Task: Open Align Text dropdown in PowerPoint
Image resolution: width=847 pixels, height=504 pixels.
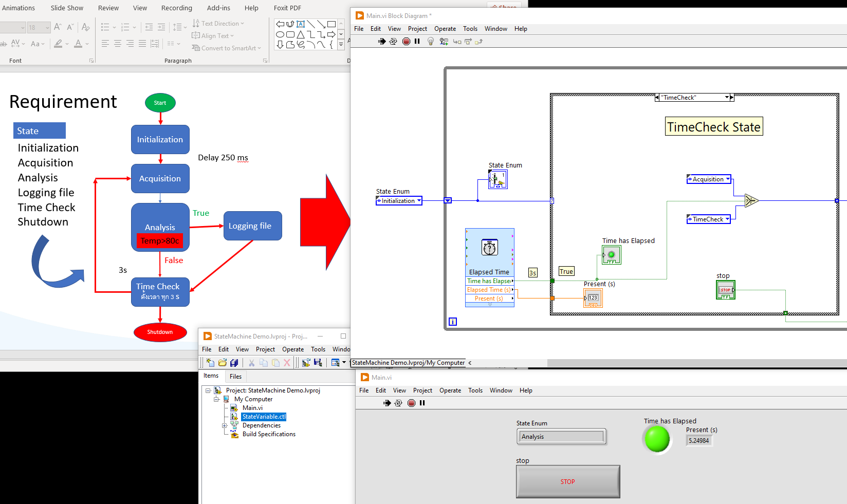Action: pos(213,36)
